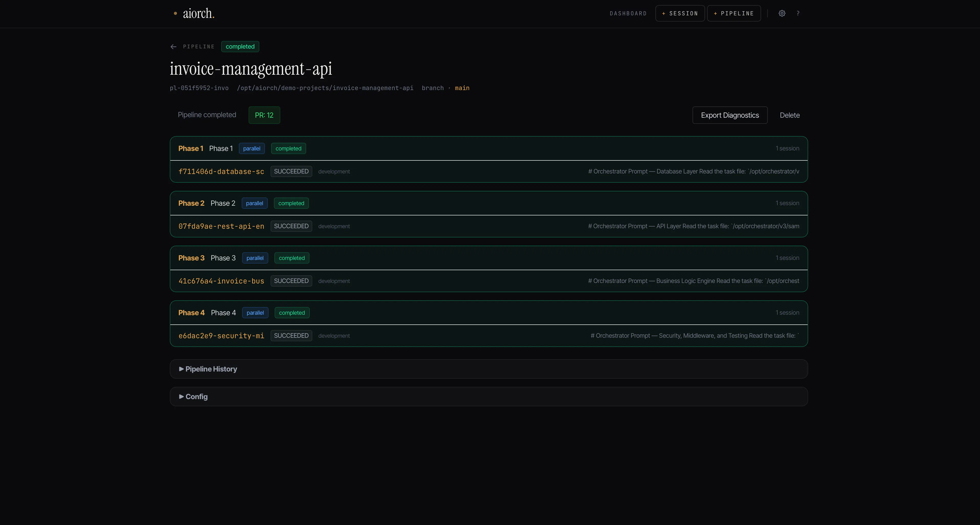
Task: Open session f711406d-database-sc
Action: (221, 171)
